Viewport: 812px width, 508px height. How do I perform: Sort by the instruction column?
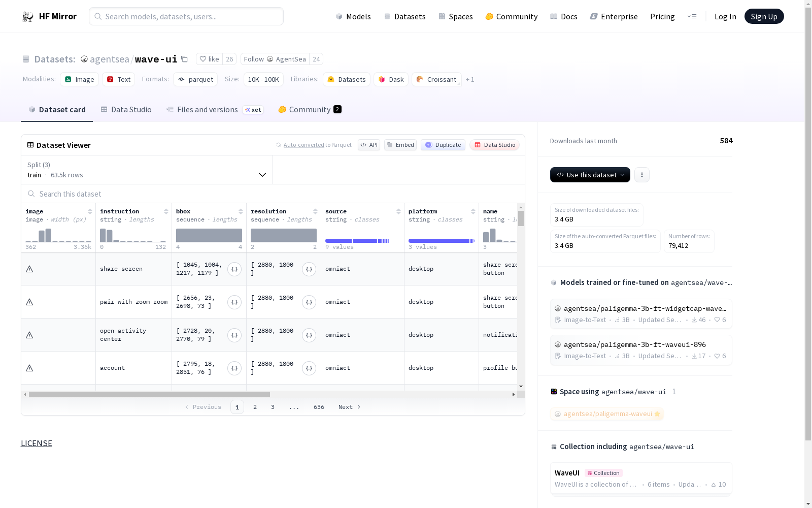coord(166,211)
